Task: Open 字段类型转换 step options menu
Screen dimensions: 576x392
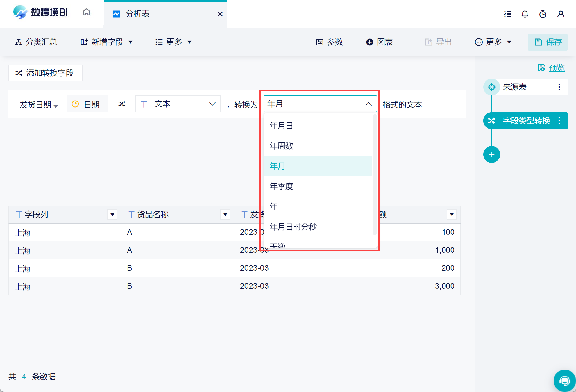Action: pyautogui.click(x=559, y=121)
